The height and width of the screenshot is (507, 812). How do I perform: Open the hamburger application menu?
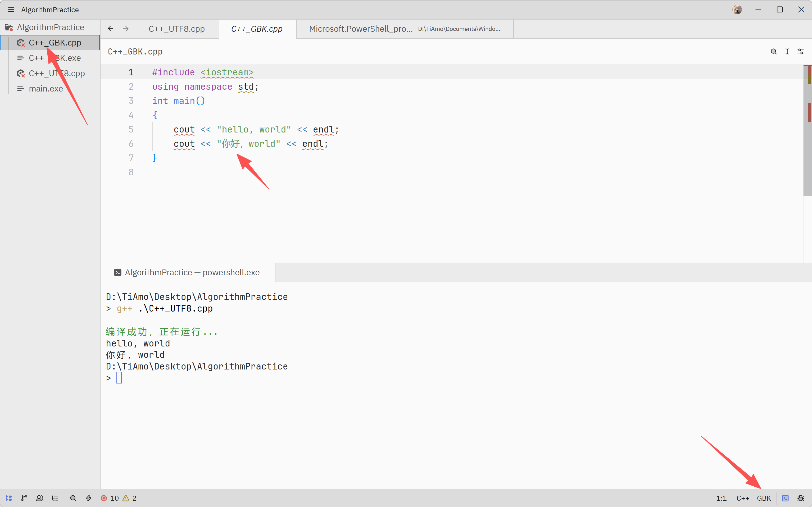coord(11,10)
